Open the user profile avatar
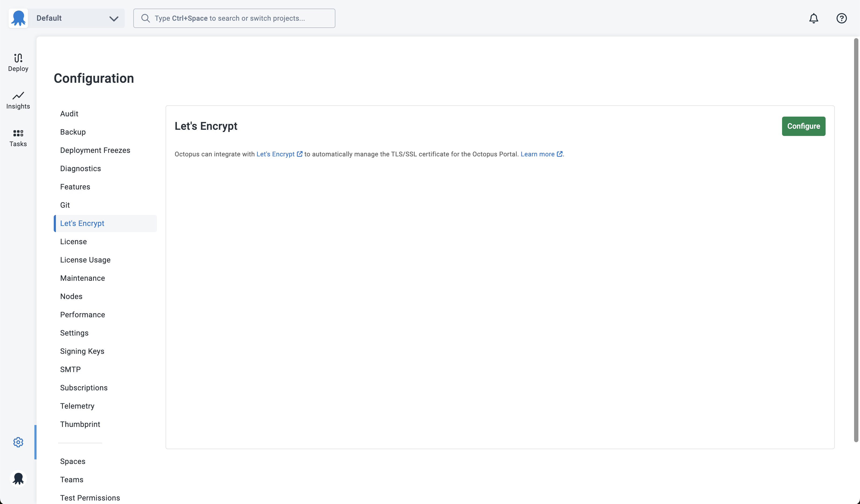The height and width of the screenshot is (504, 860). pyautogui.click(x=18, y=478)
